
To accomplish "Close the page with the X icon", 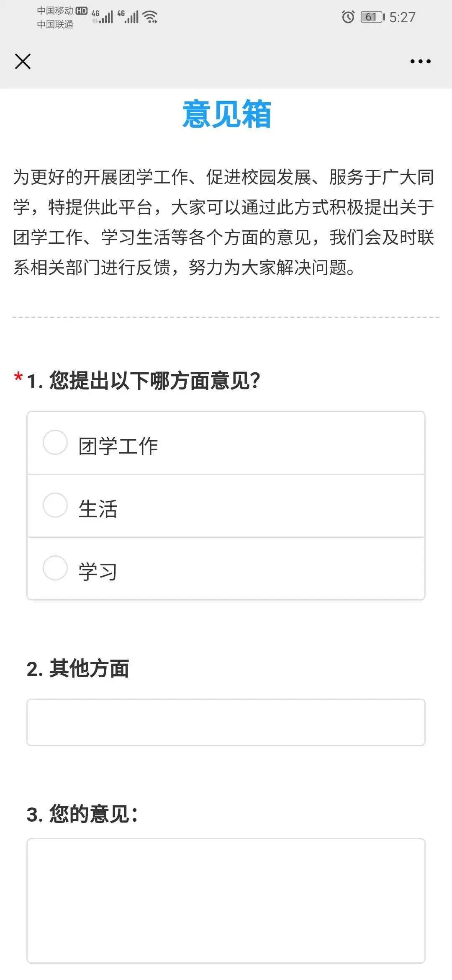I will click(23, 61).
